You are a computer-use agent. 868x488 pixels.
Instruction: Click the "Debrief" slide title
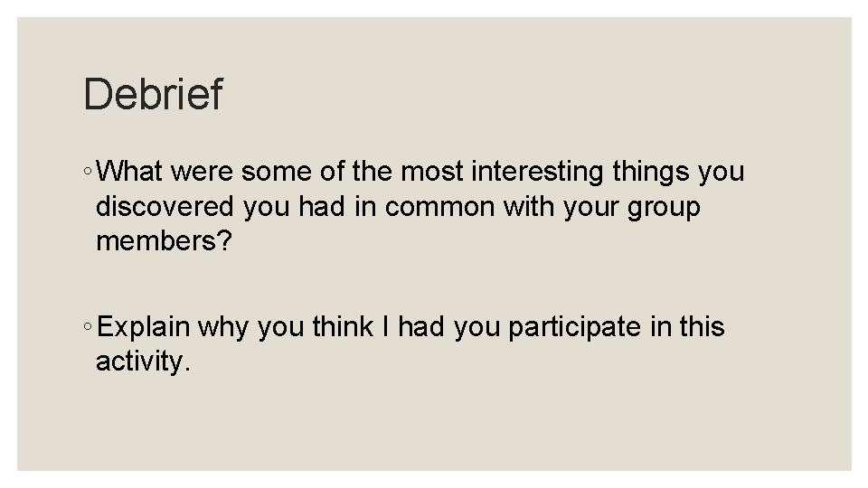(x=154, y=93)
